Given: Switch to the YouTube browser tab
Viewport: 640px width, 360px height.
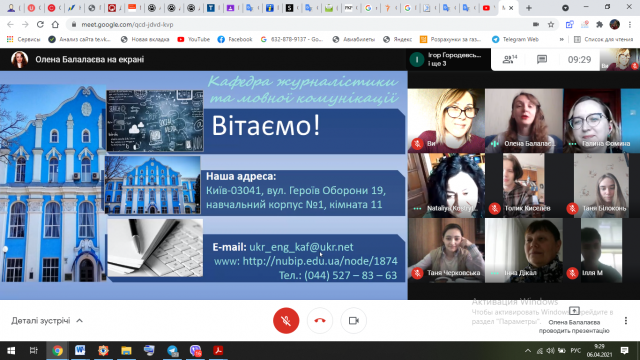Looking at the screenshot, I should click(x=488, y=8).
